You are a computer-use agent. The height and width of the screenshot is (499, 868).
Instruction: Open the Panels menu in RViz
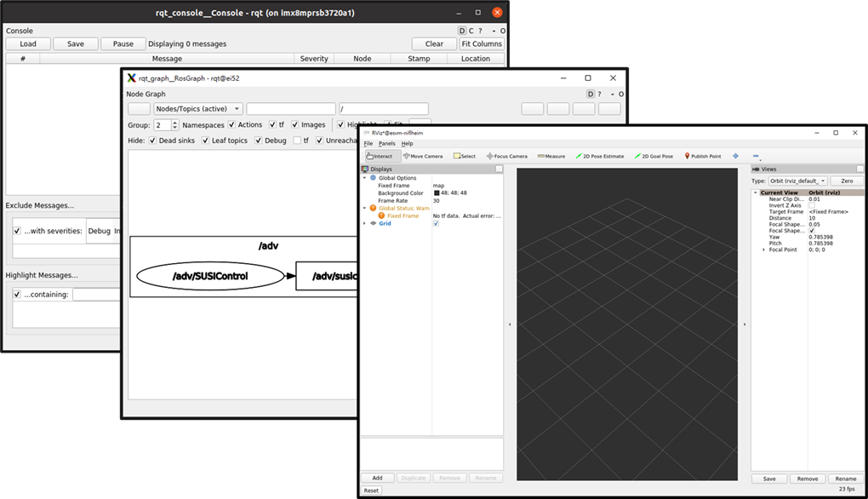click(x=387, y=143)
